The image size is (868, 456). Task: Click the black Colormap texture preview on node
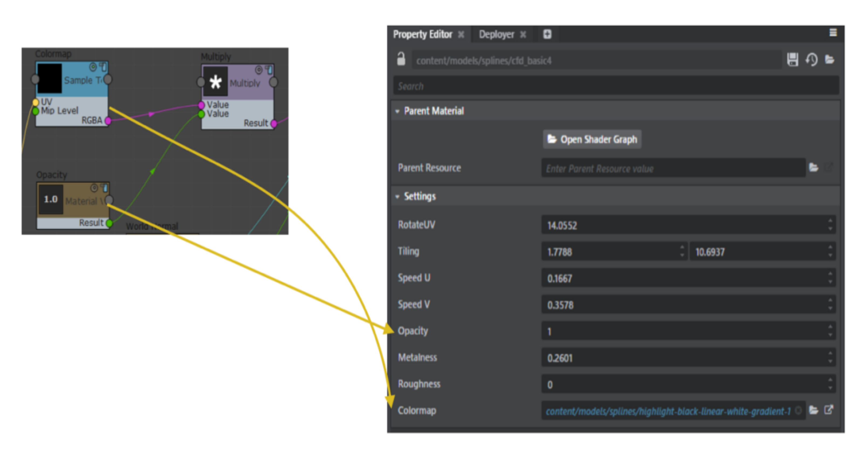[50, 79]
